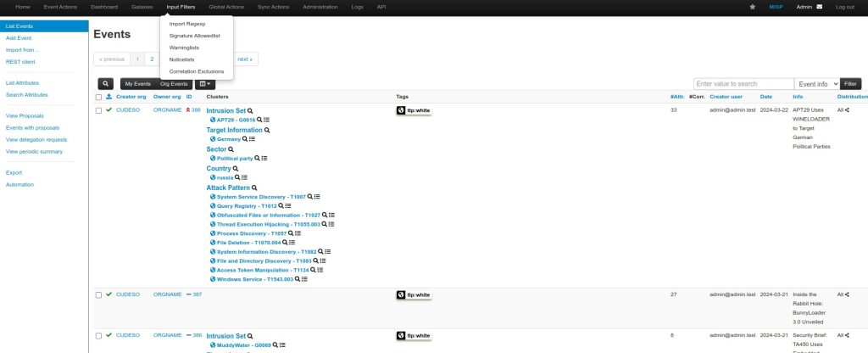Open the Sync Actions menu
Screen dimensions: 868x353
pos(274,7)
